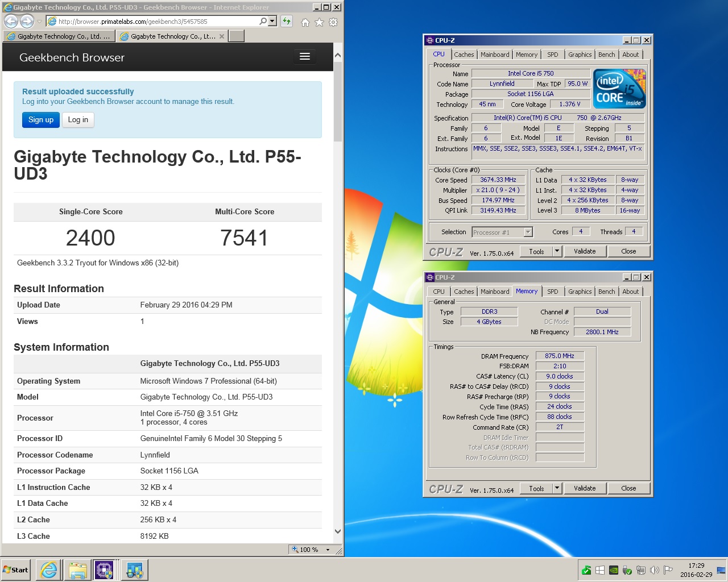Open the IE Tools gear icon
The width and height of the screenshot is (728, 582).
click(333, 22)
